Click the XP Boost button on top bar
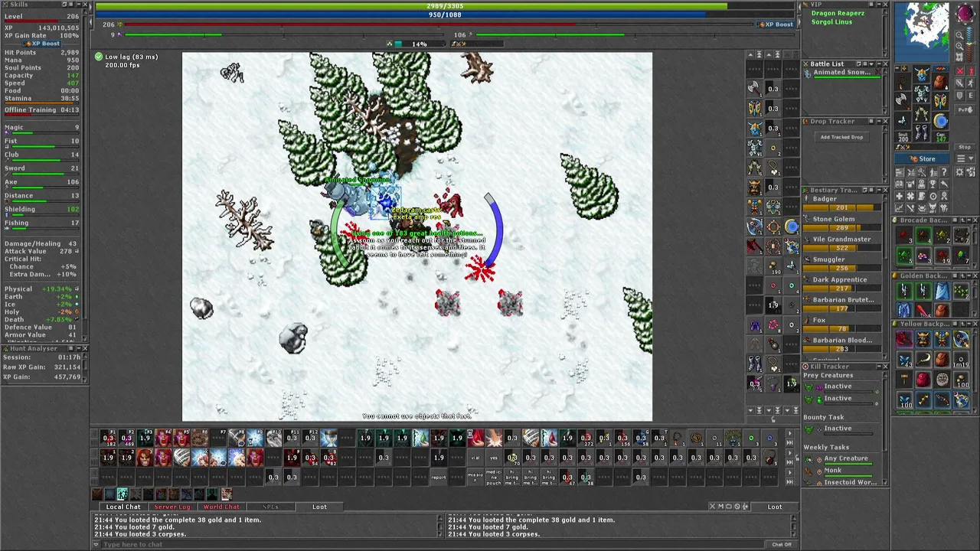The width and height of the screenshot is (980, 551). pyautogui.click(x=776, y=24)
